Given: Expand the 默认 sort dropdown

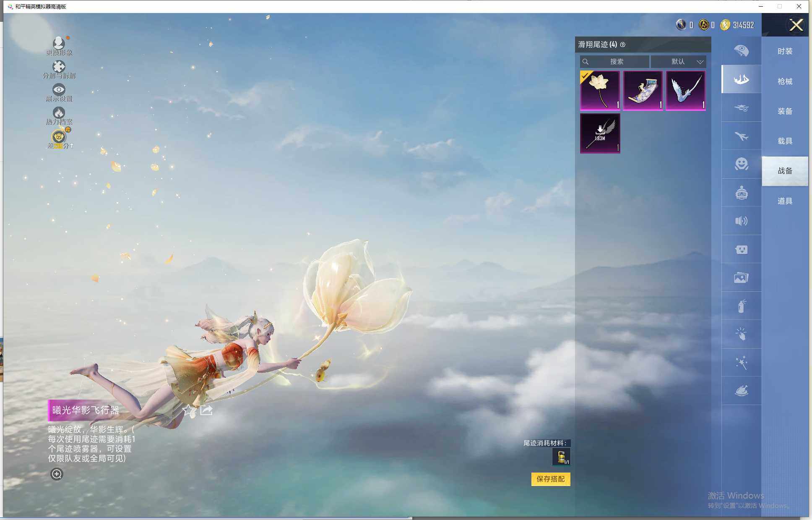Looking at the screenshot, I should click(x=678, y=62).
